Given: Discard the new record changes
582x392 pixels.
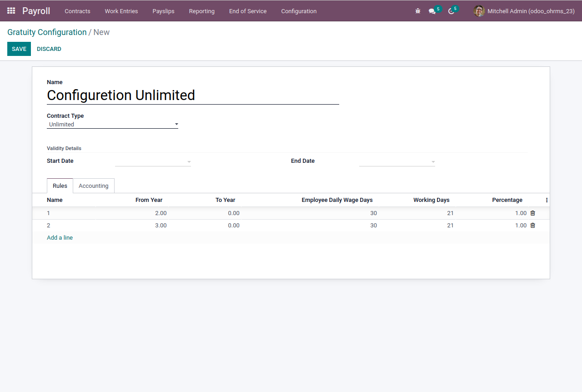Looking at the screenshot, I should (49, 49).
